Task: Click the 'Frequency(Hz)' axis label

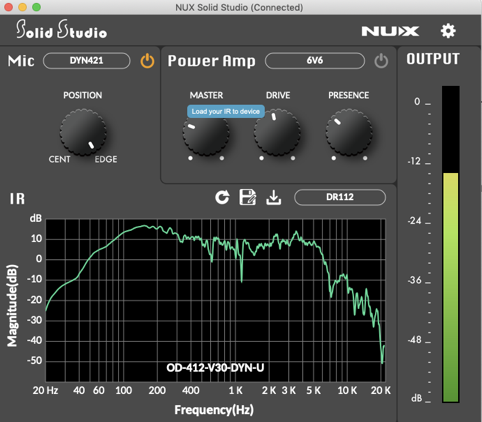Action: (214, 410)
